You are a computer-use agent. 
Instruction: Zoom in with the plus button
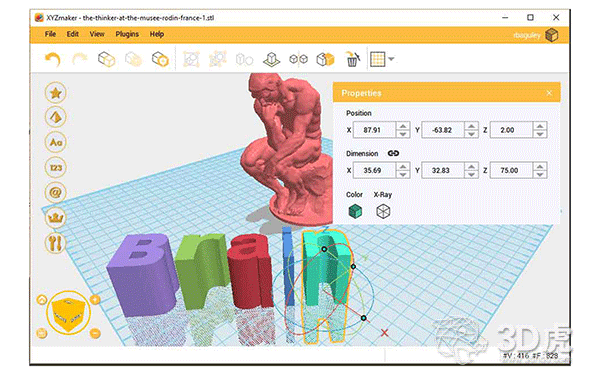coord(95,300)
